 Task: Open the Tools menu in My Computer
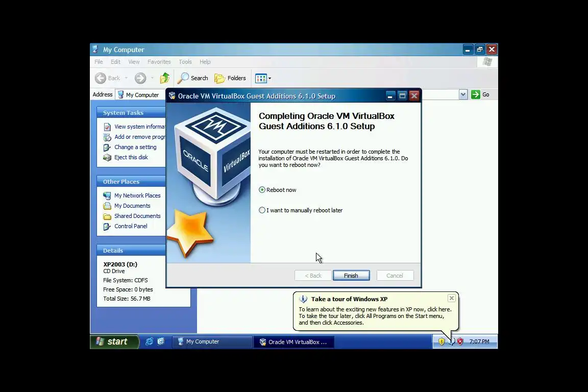(185, 62)
